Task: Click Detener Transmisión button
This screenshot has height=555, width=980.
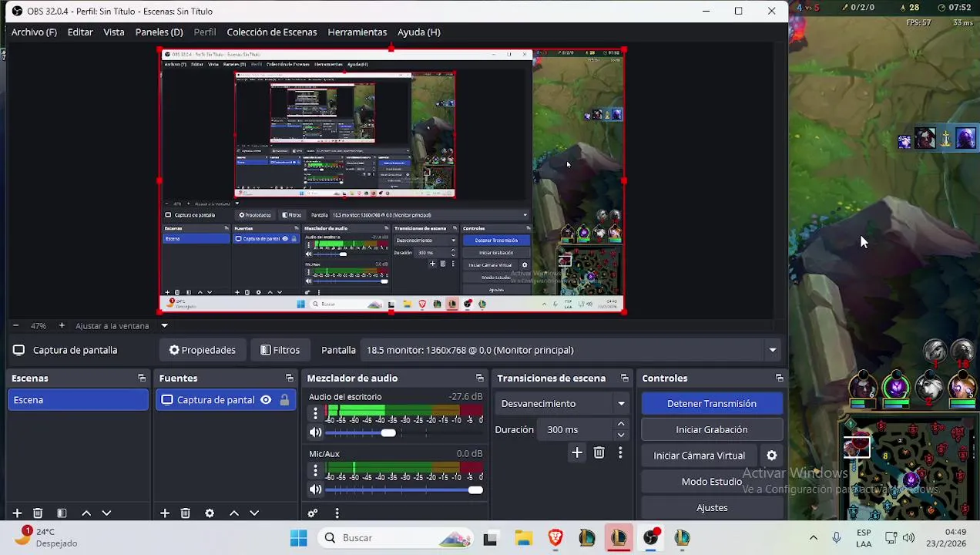Action: 712,404
